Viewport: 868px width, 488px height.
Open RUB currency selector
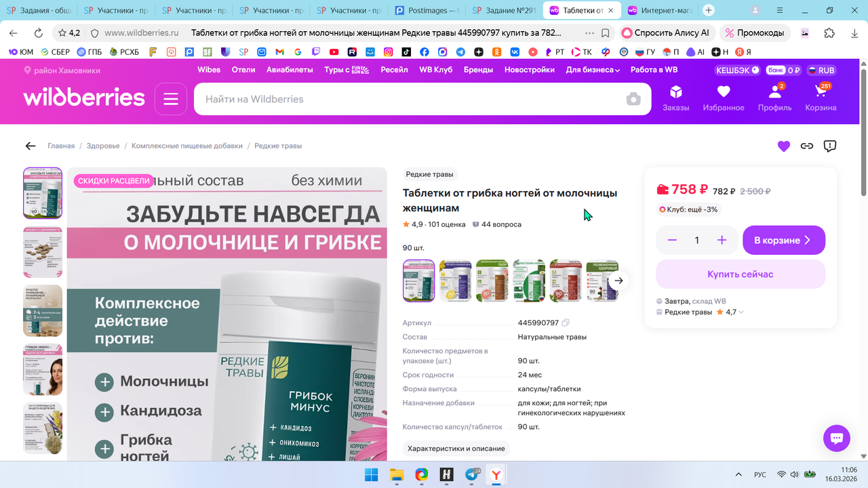click(821, 70)
